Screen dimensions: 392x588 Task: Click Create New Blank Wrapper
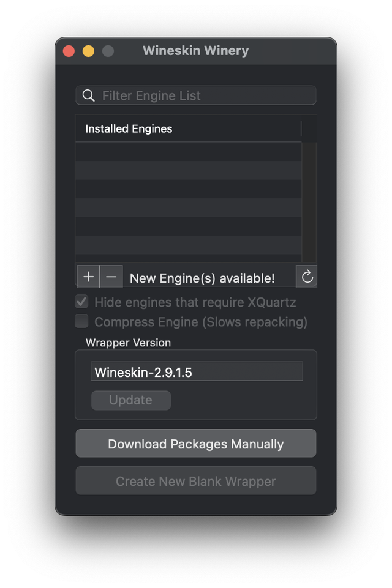coord(196,481)
